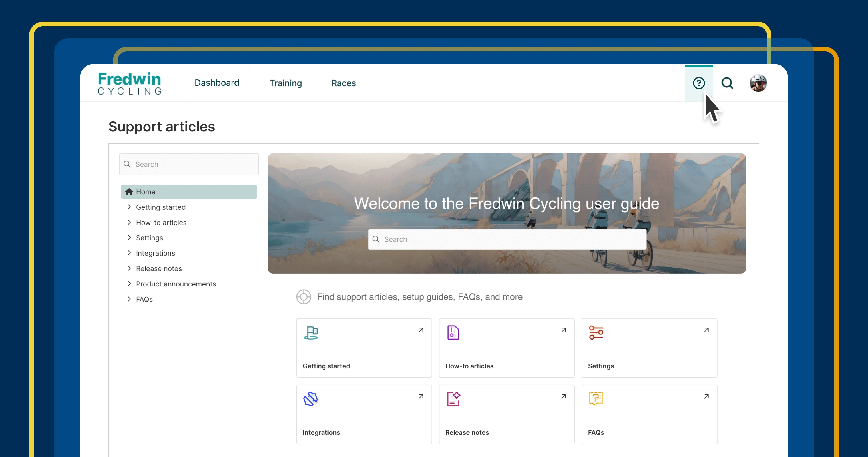Go to the Dashboard tab
This screenshot has height=457, width=868.
(x=217, y=83)
